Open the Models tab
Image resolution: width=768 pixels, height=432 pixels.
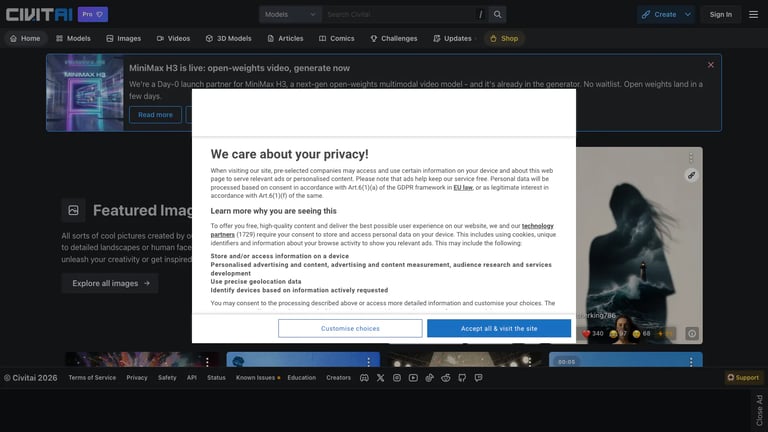[x=73, y=38]
